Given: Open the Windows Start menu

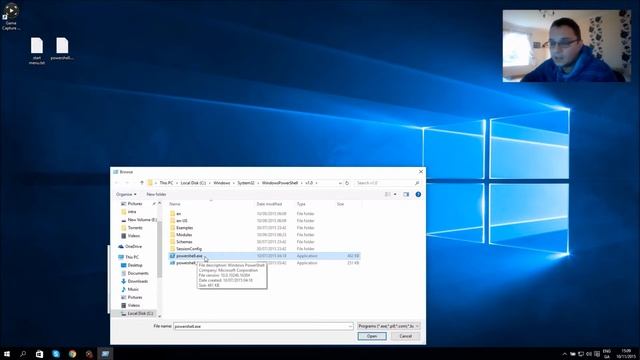Looking at the screenshot, I should pos(7,354).
